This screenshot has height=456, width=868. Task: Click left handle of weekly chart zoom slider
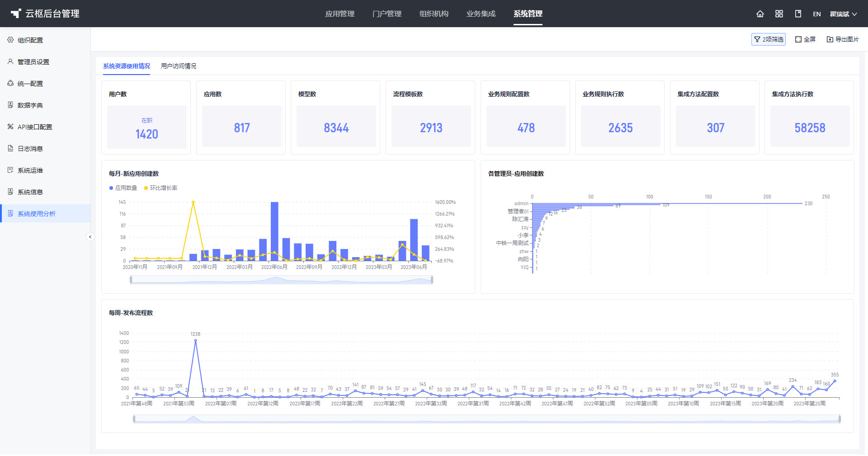(x=134, y=419)
